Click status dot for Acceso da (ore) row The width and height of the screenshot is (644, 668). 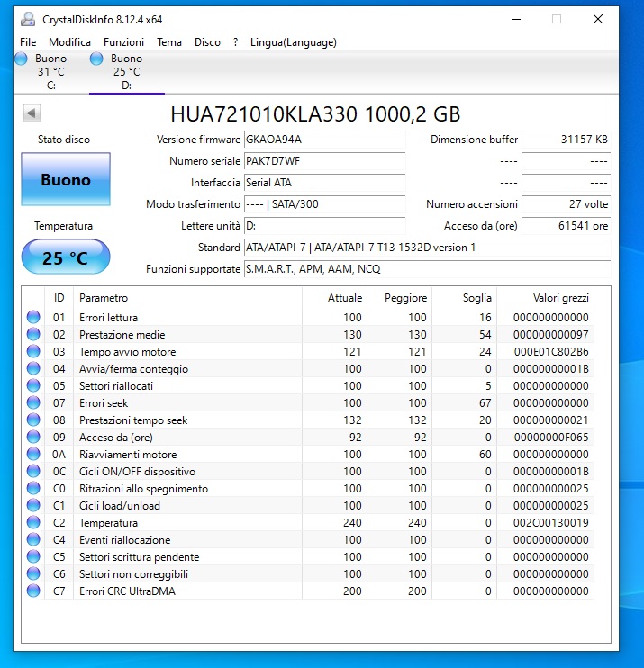tap(33, 437)
